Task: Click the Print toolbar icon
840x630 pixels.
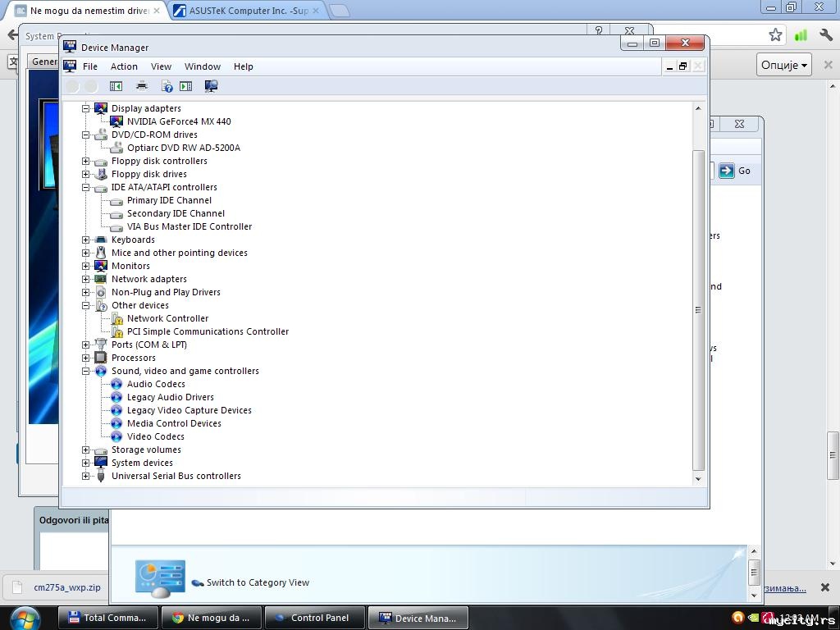Action: click(x=141, y=85)
